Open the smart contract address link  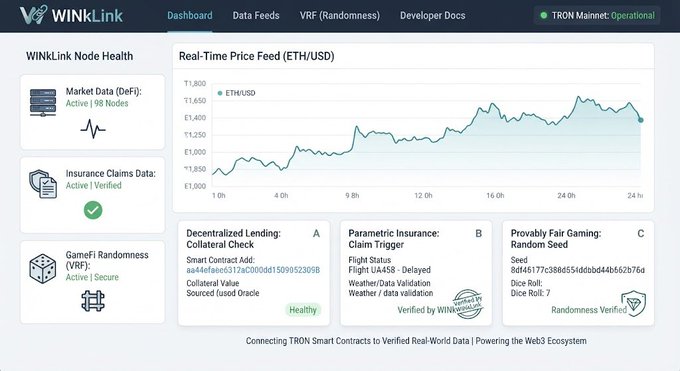coord(253,270)
